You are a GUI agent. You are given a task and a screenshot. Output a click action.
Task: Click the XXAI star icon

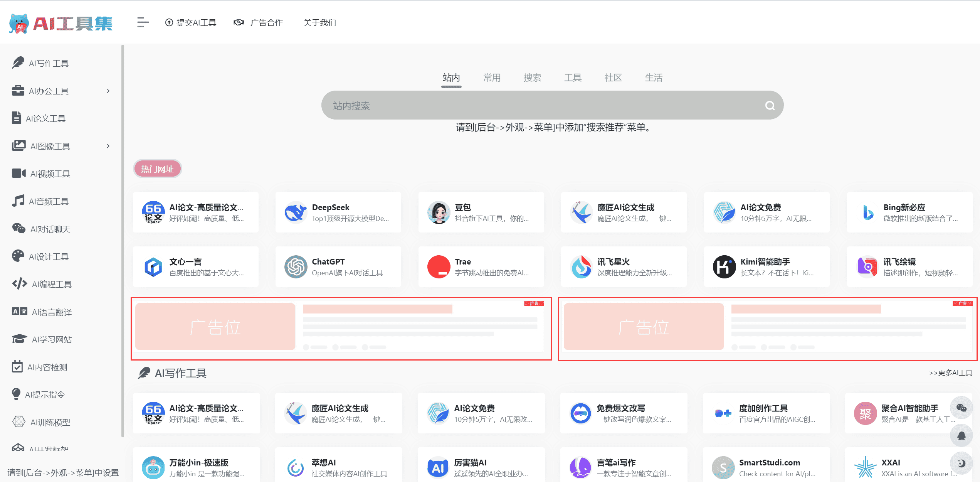[x=865, y=468]
